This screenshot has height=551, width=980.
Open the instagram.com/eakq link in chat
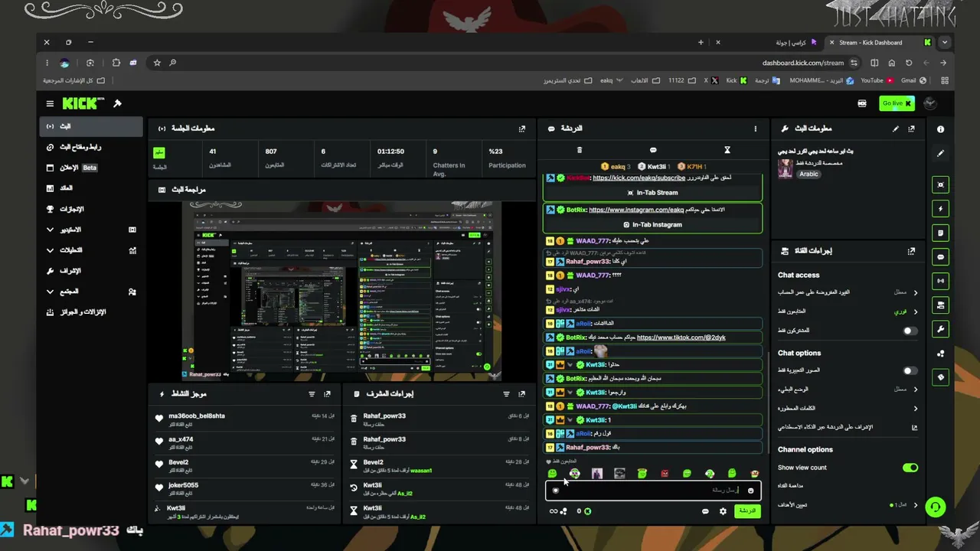636,210
